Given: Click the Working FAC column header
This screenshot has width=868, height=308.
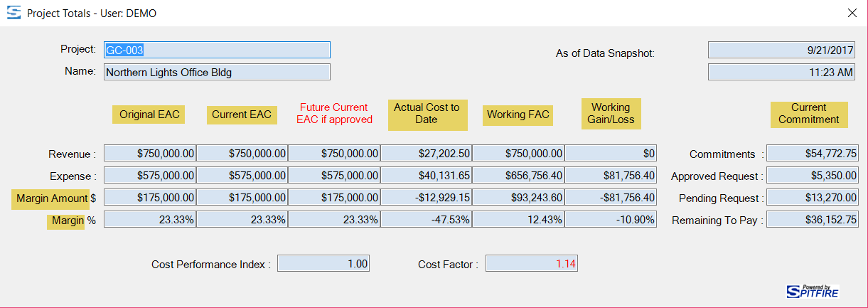Looking at the screenshot, I should (x=518, y=115).
